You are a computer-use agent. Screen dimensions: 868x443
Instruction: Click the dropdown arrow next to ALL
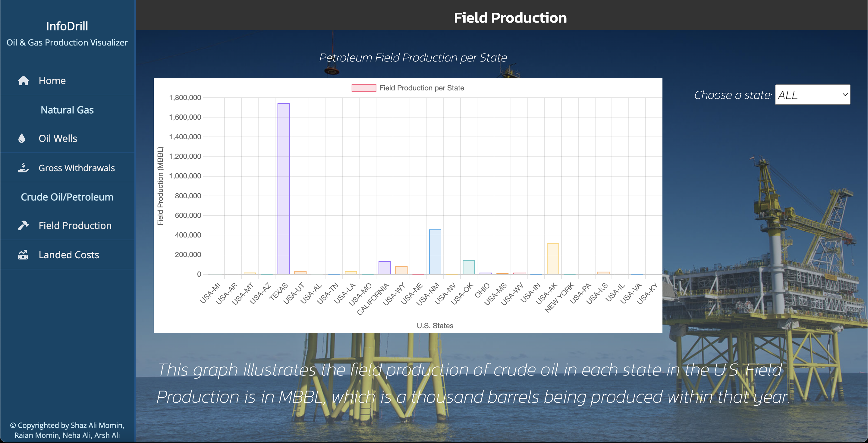(845, 95)
